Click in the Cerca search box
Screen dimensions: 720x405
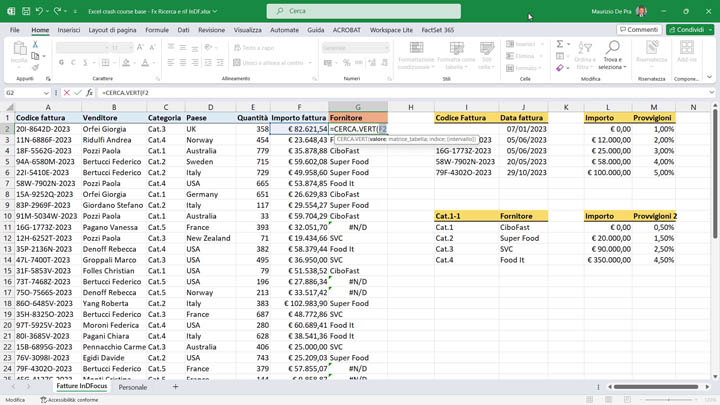click(364, 11)
